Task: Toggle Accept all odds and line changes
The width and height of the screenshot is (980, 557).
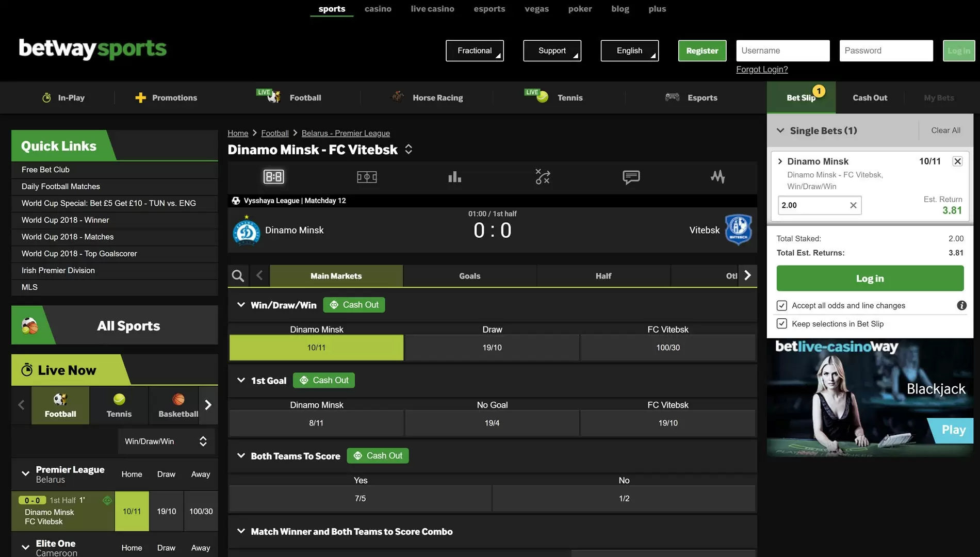Action: (782, 305)
